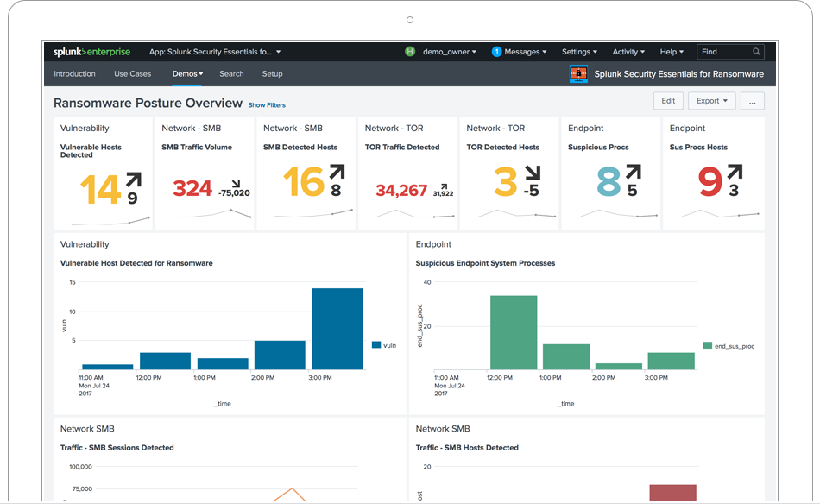Expand the Activity menu
This screenshot has width=820, height=504.
pos(628,52)
